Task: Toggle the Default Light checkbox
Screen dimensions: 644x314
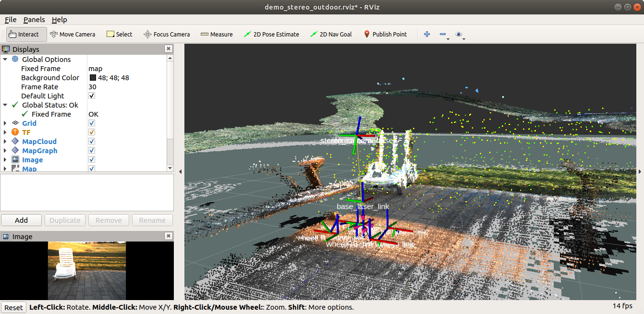Action: (x=91, y=96)
